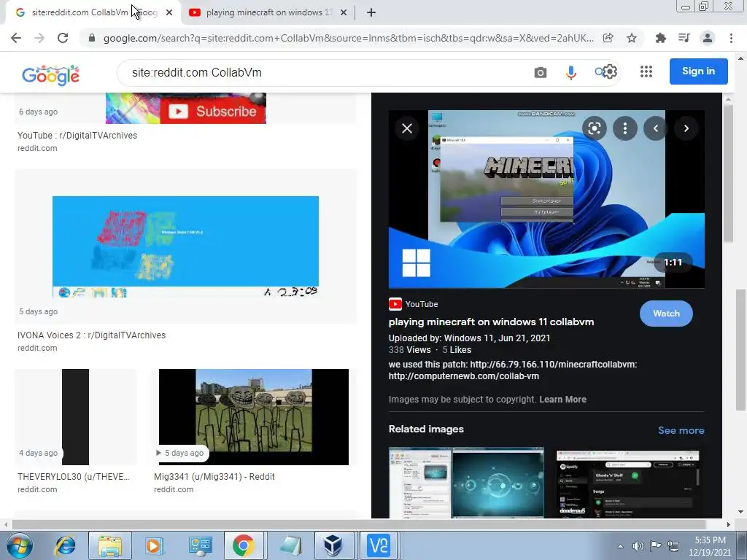
Task: Show hidden system tray icons
Action: [x=620, y=546]
